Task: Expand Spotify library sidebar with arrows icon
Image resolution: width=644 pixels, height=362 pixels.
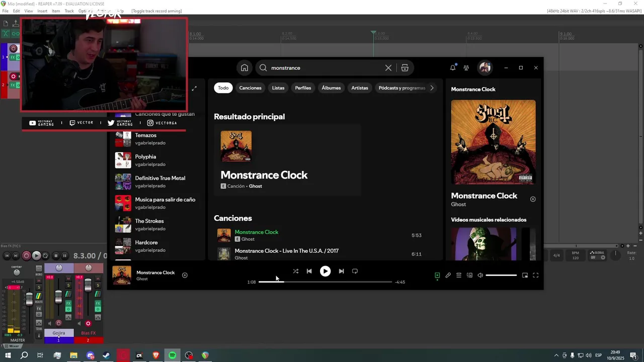Action: click(x=194, y=88)
